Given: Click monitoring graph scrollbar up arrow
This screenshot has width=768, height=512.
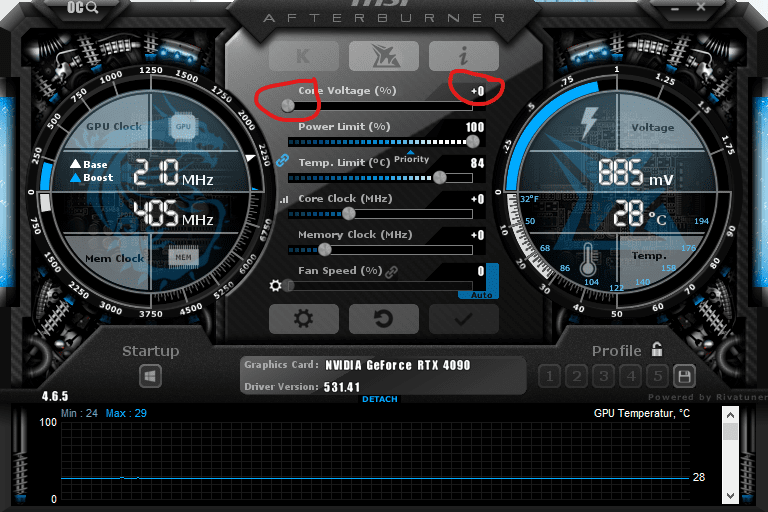Looking at the screenshot, I should pyautogui.click(x=730, y=415).
